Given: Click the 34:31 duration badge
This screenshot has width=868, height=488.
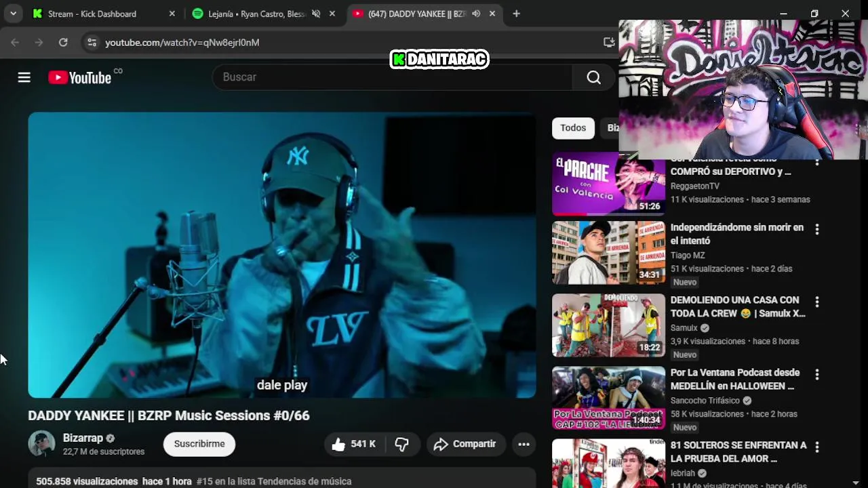Looking at the screenshot, I should click(x=649, y=274).
